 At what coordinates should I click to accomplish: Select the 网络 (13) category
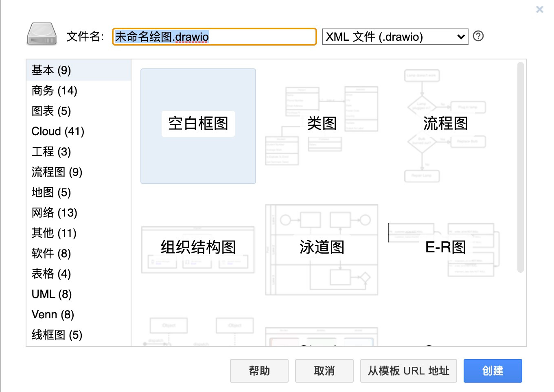tap(79, 212)
